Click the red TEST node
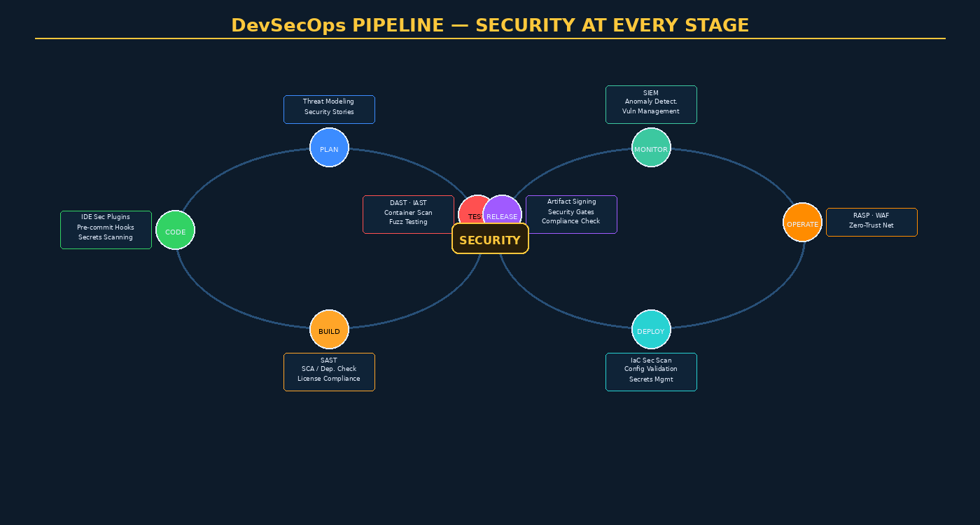The image size is (980, 525). click(x=470, y=210)
